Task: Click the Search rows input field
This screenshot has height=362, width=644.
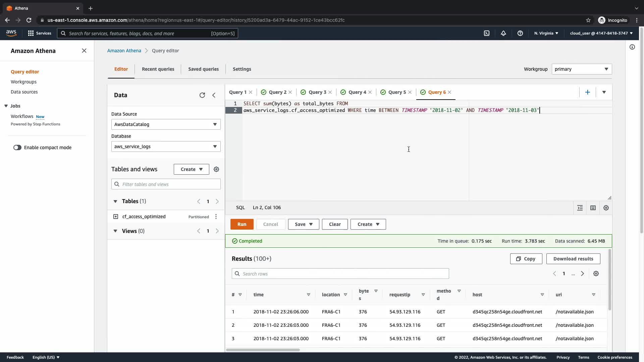Action: point(340,274)
